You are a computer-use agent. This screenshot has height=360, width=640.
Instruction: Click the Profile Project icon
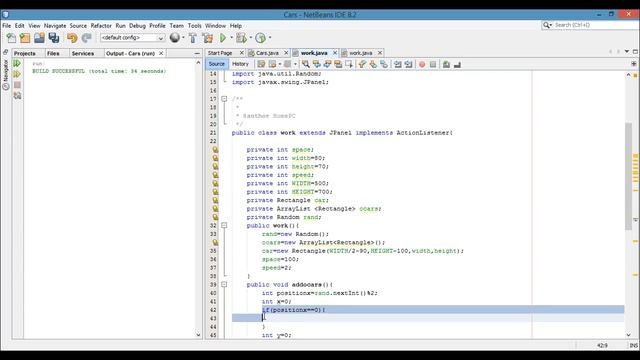(260, 38)
